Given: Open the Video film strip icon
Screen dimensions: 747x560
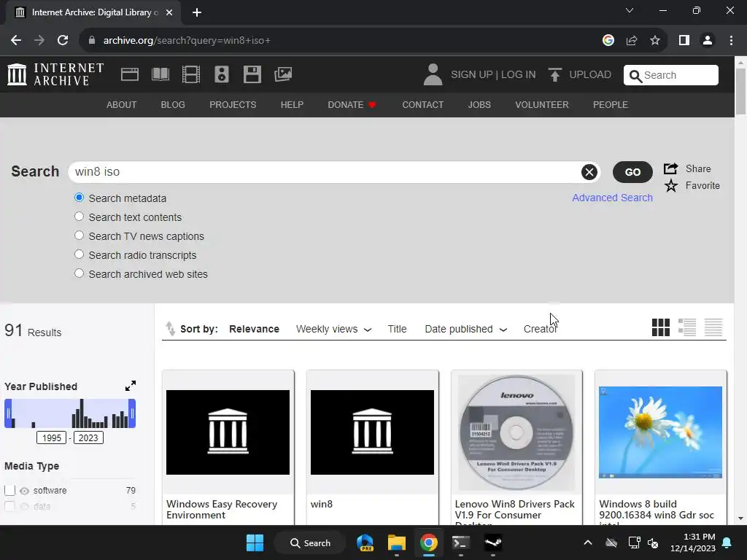Looking at the screenshot, I should (x=191, y=74).
